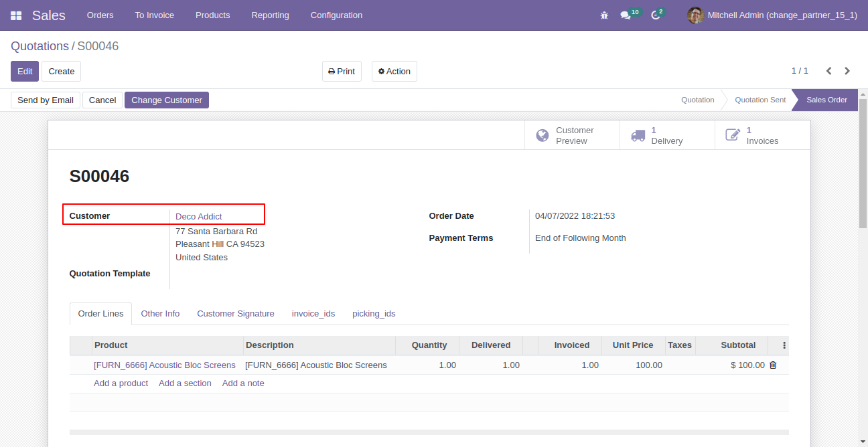Go to previous record arrow
This screenshot has height=447, width=868.
point(828,71)
